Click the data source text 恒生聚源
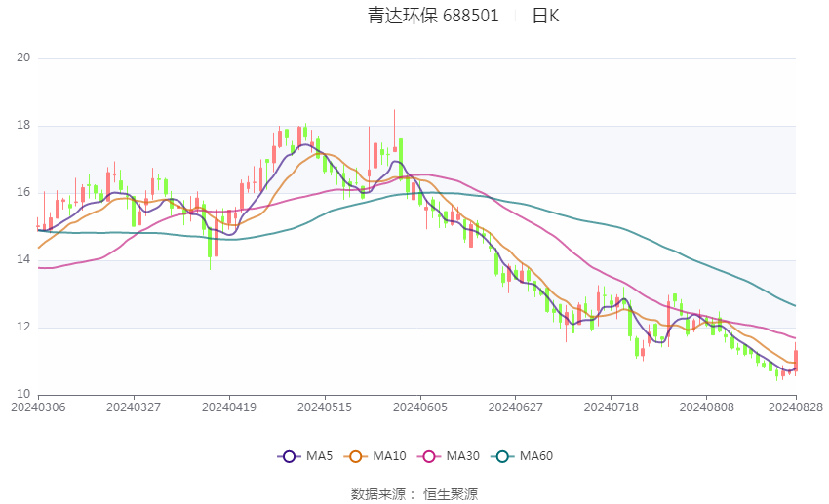829x504 pixels. [451, 494]
